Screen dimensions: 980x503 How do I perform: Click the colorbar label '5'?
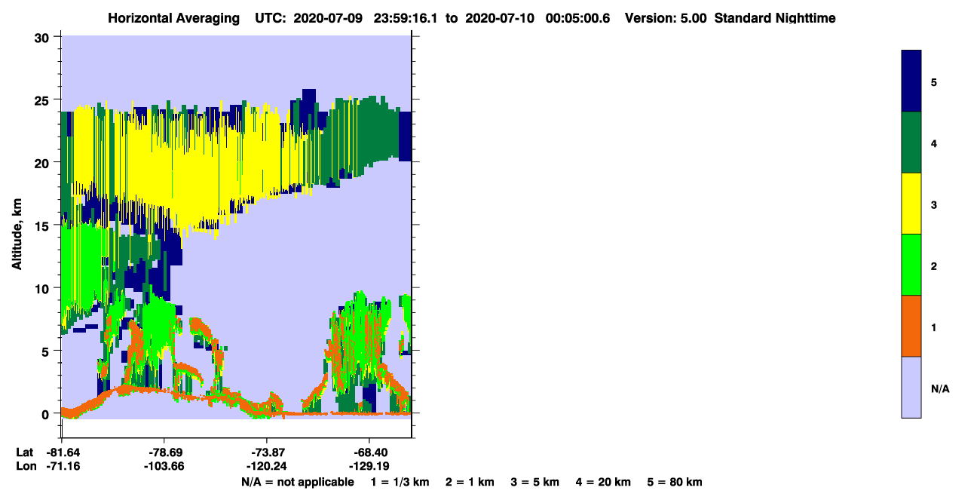[934, 81]
